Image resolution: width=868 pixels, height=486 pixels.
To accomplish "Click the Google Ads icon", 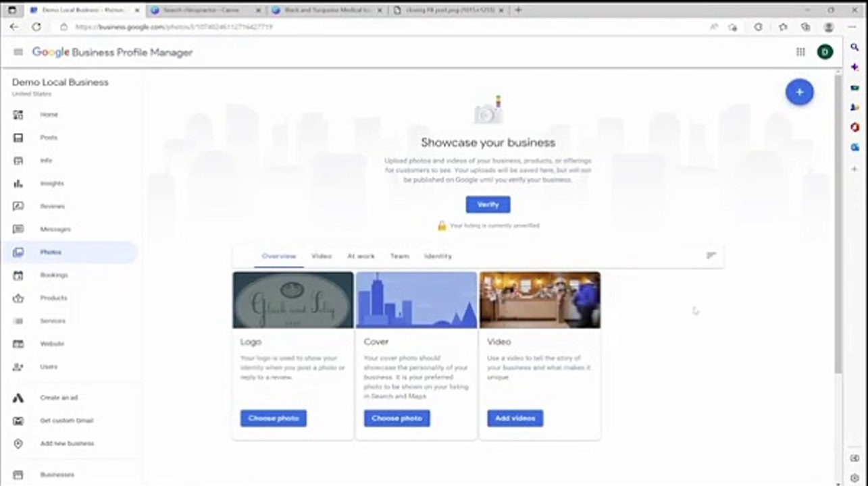I will pyautogui.click(x=18, y=398).
